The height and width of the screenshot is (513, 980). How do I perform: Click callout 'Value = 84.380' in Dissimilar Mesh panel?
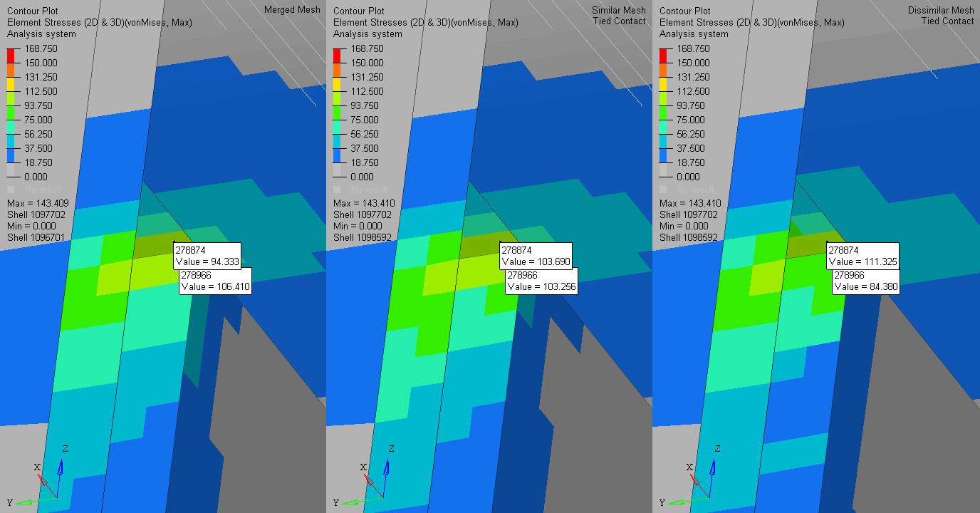point(865,286)
